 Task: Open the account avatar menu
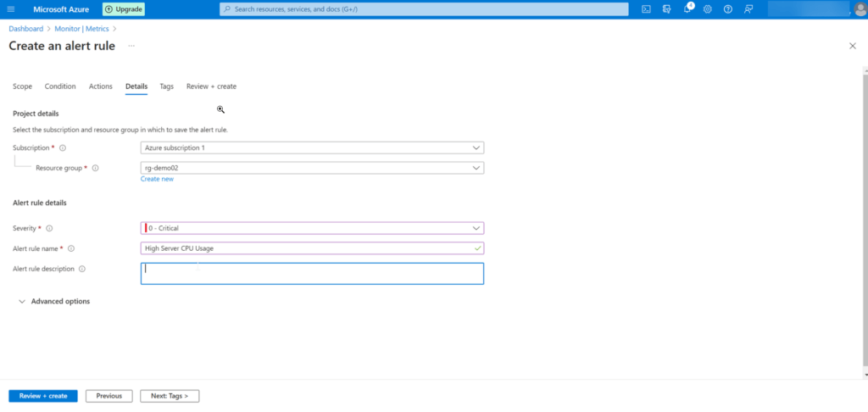(x=860, y=8)
